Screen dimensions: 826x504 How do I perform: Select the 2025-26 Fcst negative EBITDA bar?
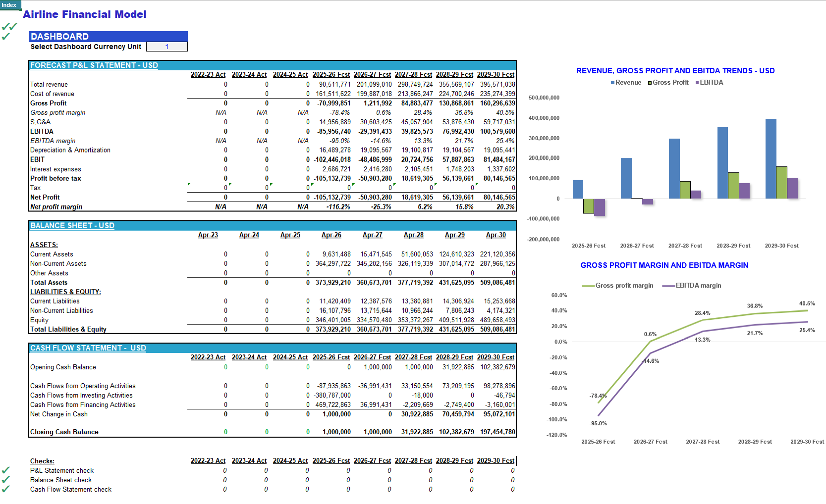pos(599,207)
